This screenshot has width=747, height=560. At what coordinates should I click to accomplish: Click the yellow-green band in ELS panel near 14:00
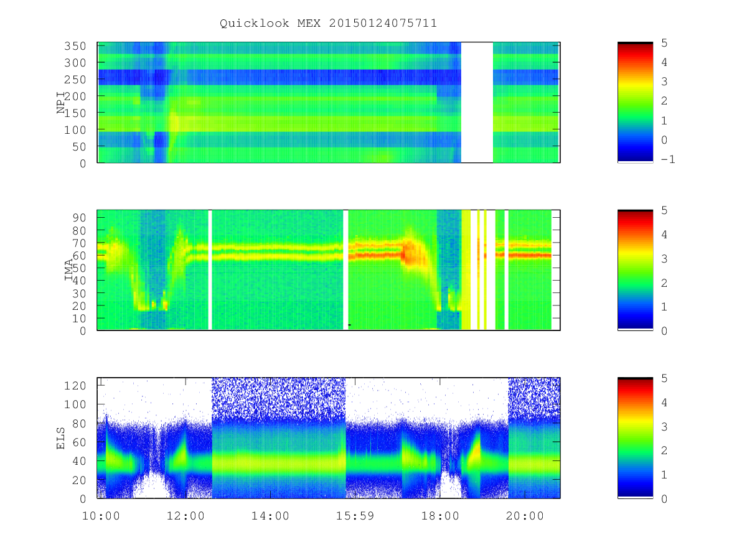279,462
